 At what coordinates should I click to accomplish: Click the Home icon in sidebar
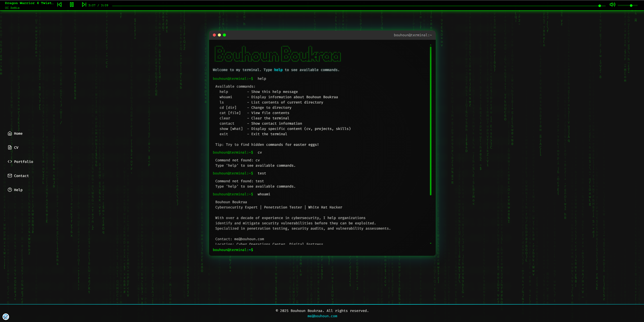(x=10, y=133)
